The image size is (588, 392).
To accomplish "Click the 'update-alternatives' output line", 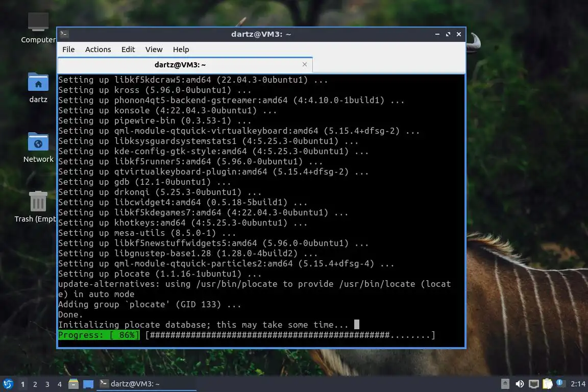I will point(255,289).
